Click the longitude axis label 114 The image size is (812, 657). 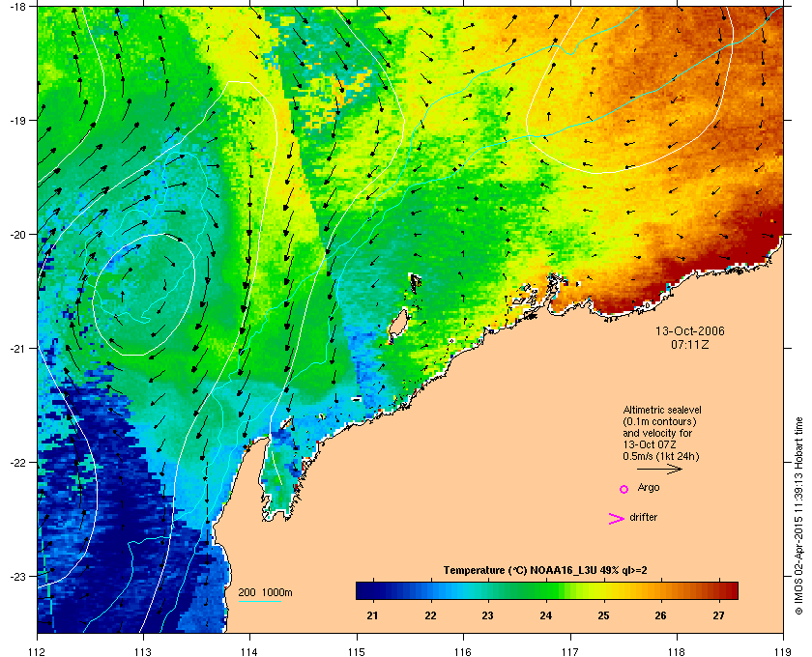(249, 651)
